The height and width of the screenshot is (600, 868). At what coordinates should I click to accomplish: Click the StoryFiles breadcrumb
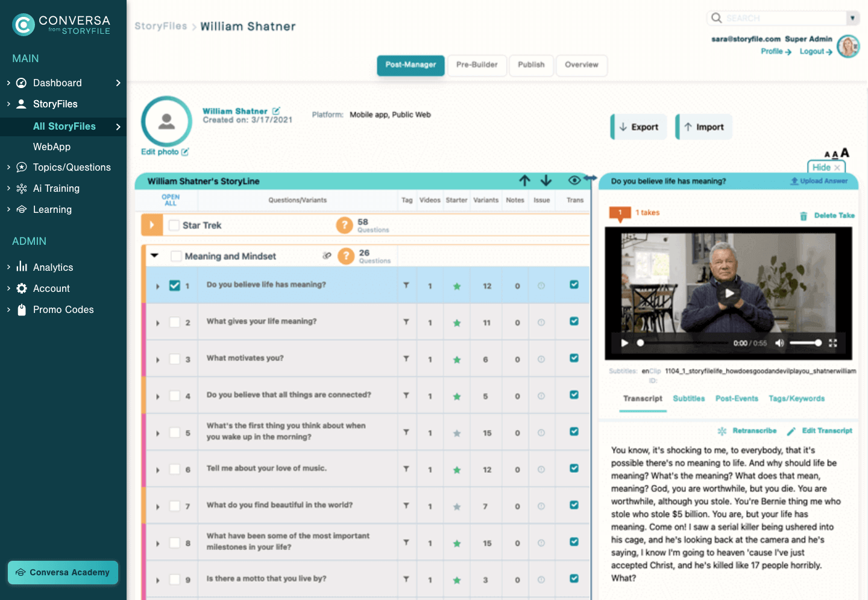click(x=161, y=26)
